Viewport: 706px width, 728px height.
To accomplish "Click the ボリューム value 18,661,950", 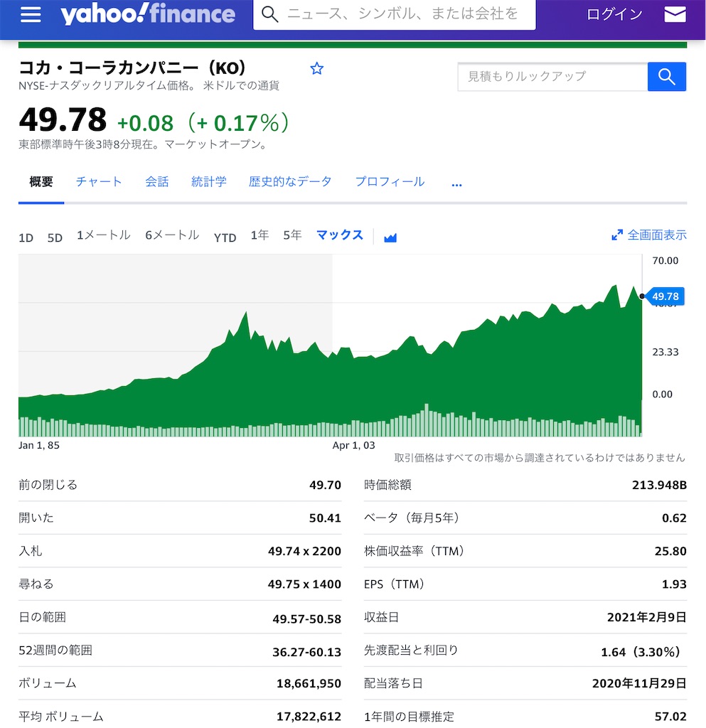I will [x=309, y=683].
